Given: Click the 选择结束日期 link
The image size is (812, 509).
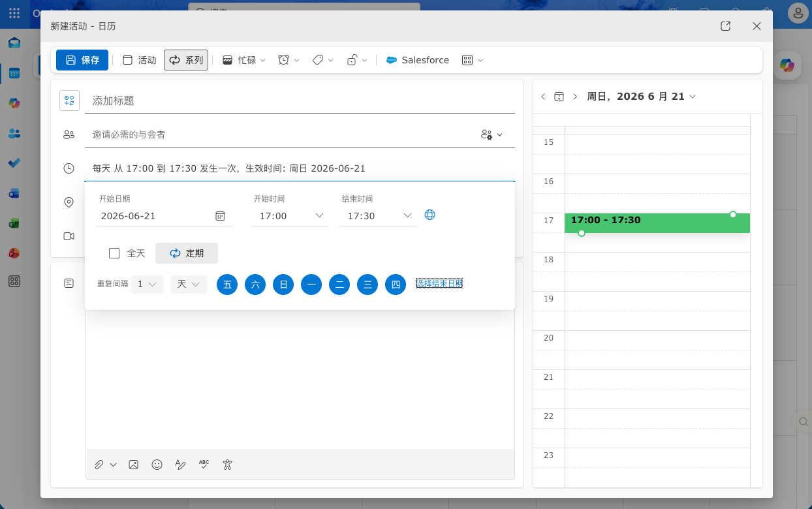Looking at the screenshot, I should [x=439, y=283].
